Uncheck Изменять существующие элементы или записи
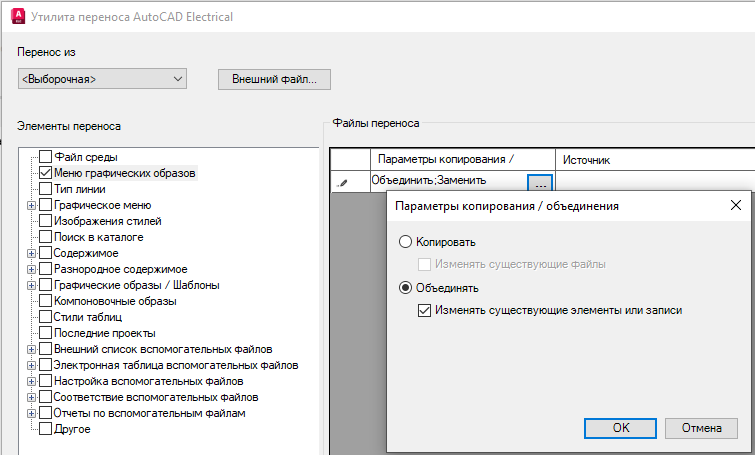 tap(424, 310)
